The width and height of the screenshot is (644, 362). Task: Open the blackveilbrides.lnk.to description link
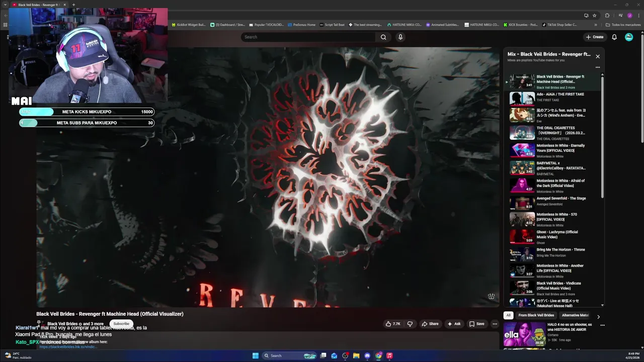click(68, 347)
